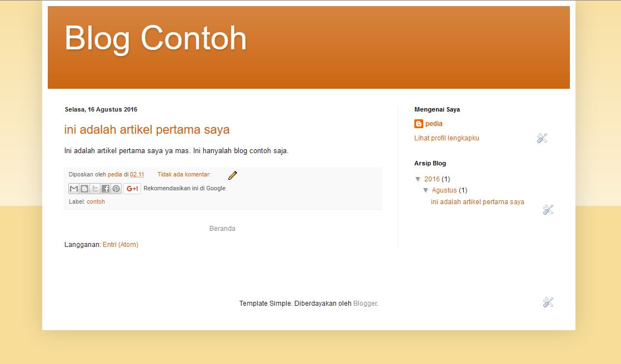621x364 pixels.
Task: Open the wrench editor for Arsip Blog
Action: tap(548, 209)
